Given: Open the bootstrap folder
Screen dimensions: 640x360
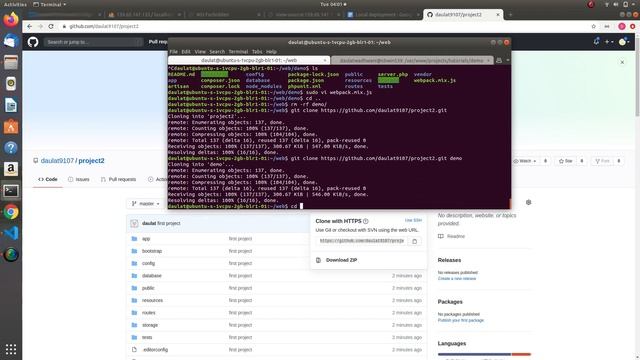Looking at the screenshot, I should (152, 251).
